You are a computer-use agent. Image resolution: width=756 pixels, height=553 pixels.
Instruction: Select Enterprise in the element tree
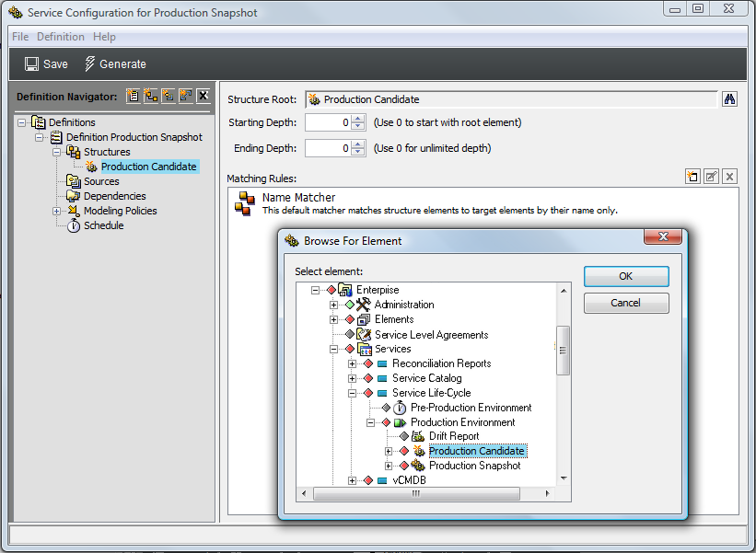[x=378, y=290]
